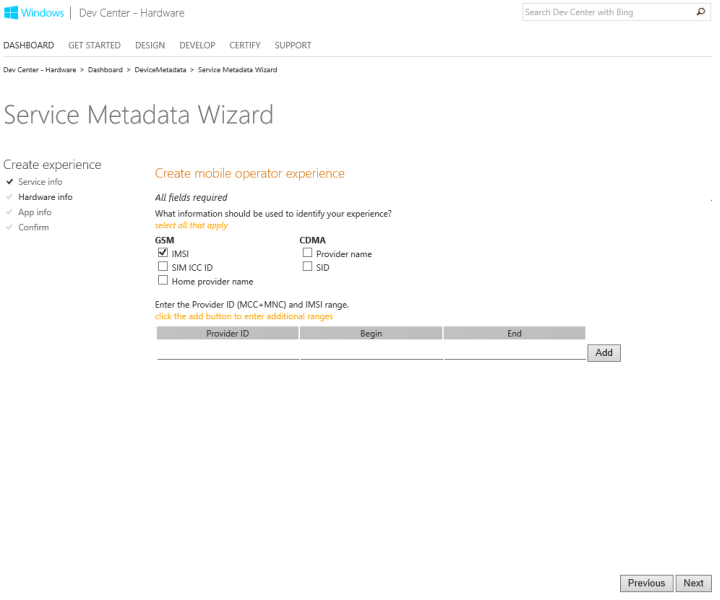Click the Add range button

[604, 353]
